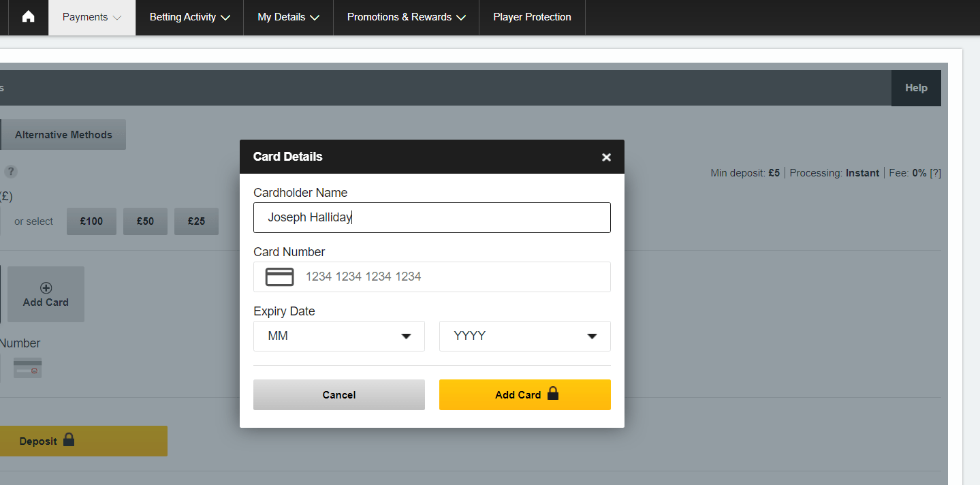
Task: Open the My Details dropdown menu
Action: coord(288,17)
